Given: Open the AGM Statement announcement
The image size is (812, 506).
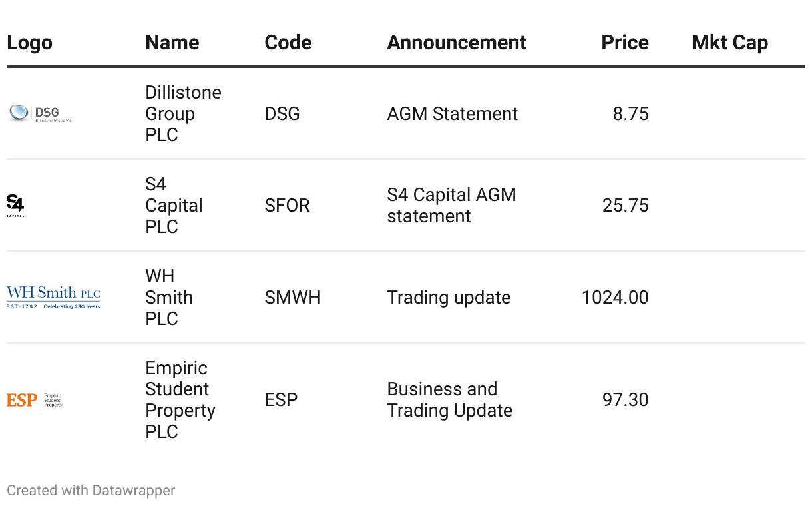Looking at the screenshot, I should point(452,114).
